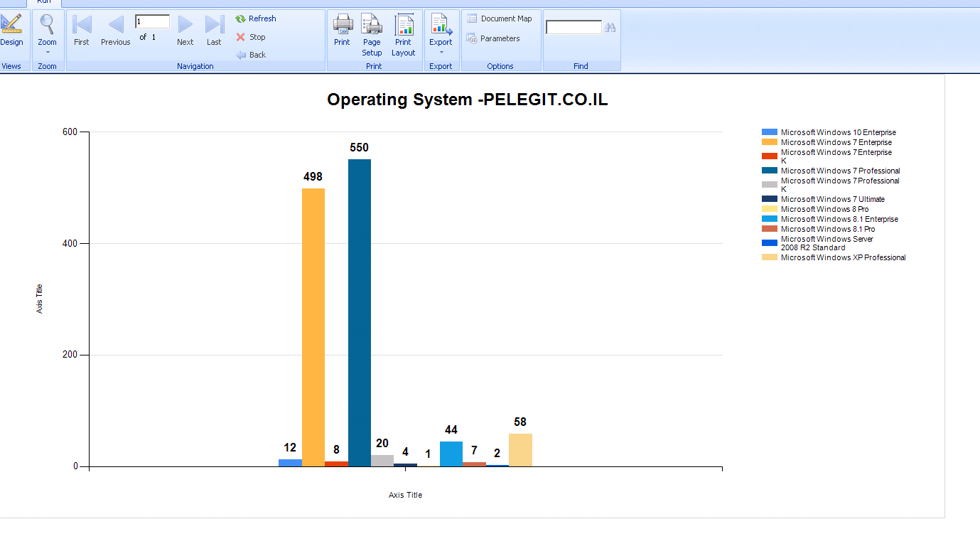
Task: Click legend label Microsoft Windows 8.1 Pro
Action: (827, 229)
